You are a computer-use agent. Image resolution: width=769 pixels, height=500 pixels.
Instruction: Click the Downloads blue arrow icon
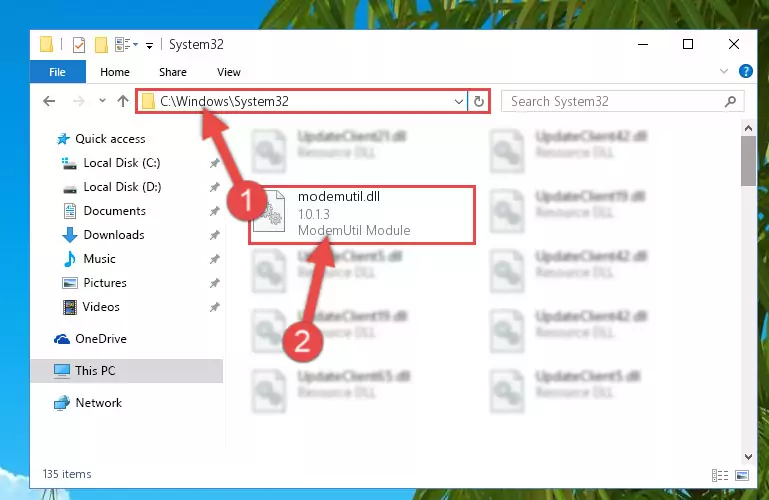[70, 235]
